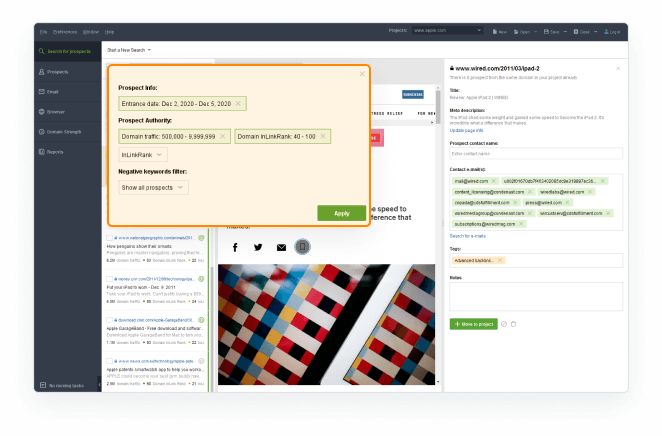Open the Help menu

pos(109,32)
